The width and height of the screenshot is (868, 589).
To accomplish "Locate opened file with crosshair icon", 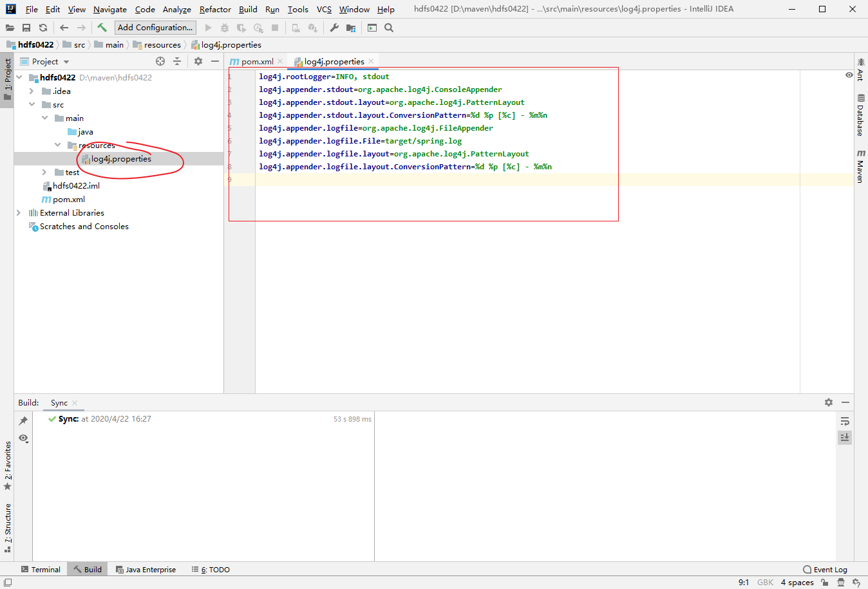I will point(160,61).
